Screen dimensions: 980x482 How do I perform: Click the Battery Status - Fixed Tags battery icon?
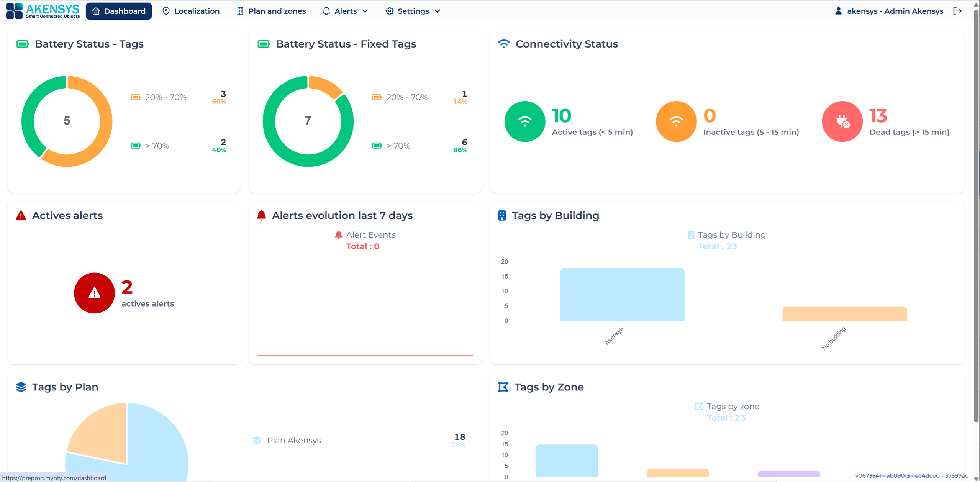(264, 44)
